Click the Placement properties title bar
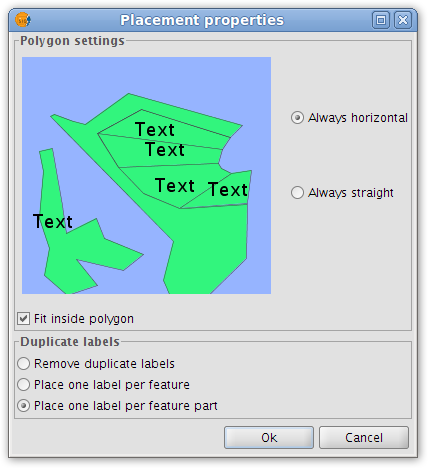Image resolution: width=428 pixels, height=468 pixels. point(202,20)
